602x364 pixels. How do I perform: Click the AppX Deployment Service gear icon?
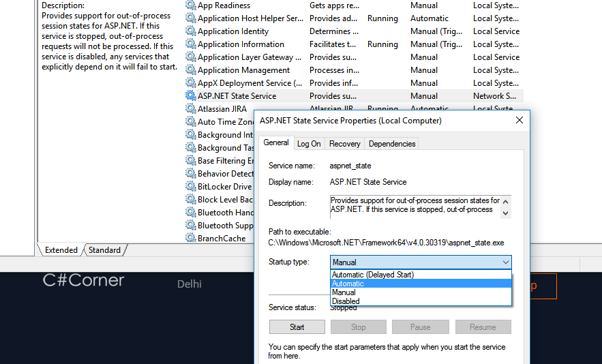190,83
